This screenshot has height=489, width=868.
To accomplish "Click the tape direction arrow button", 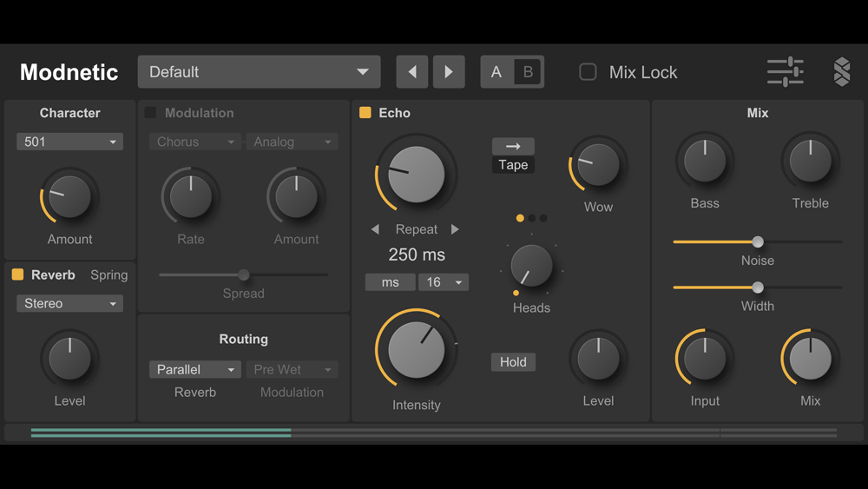I will pos(513,146).
